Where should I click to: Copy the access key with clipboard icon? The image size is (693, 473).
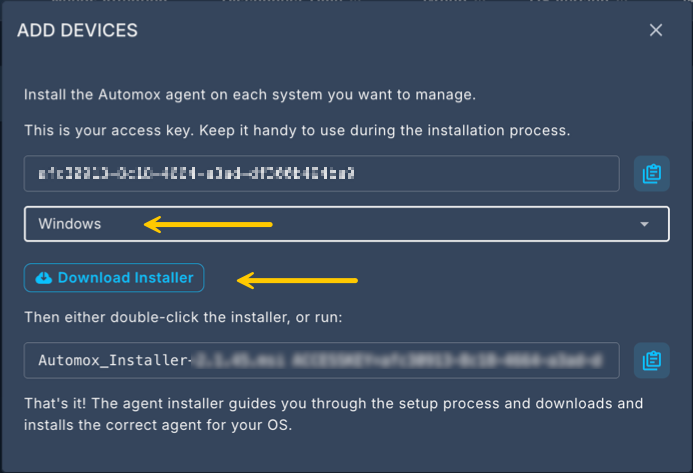tap(651, 174)
